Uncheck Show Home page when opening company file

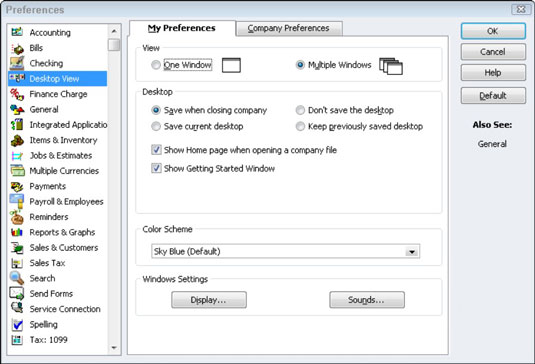point(156,150)
